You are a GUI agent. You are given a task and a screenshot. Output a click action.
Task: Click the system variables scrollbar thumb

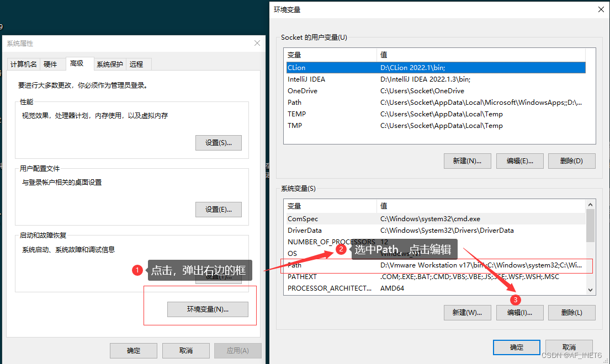[x=590, y=226]
